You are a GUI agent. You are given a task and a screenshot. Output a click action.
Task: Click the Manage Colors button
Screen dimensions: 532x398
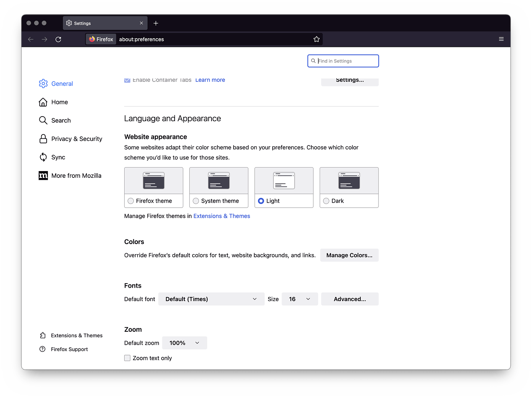click(x=349, y=255)
